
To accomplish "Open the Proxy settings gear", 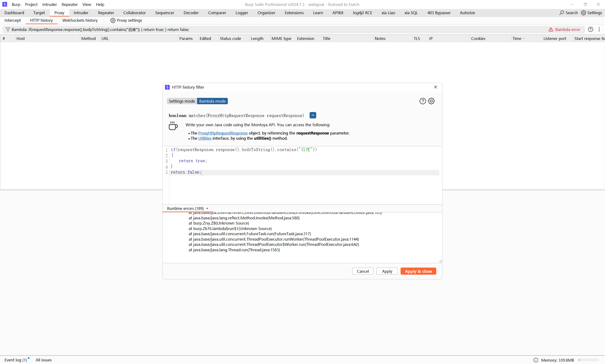I will click(112, 20).
